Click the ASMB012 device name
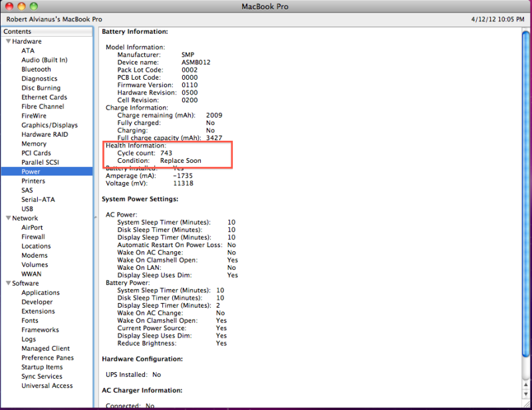Screen dimensions: 532x410 point(196,62)
